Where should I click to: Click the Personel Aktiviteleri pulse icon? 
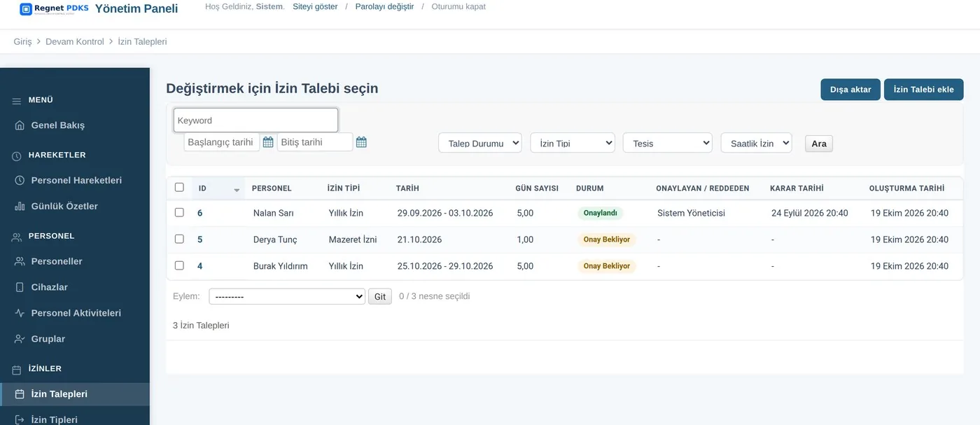(19, 313)
